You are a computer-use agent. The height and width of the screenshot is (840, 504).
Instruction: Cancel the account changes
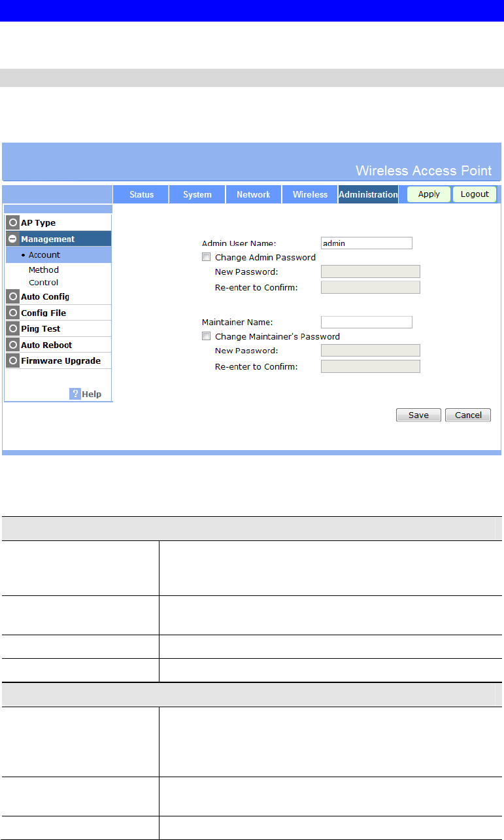(x=468, y=415)
